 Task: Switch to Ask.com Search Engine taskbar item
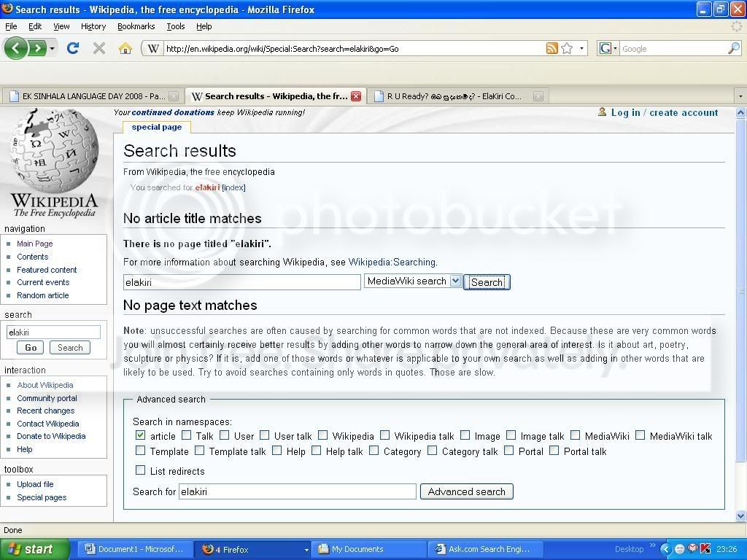pos(487,549)
